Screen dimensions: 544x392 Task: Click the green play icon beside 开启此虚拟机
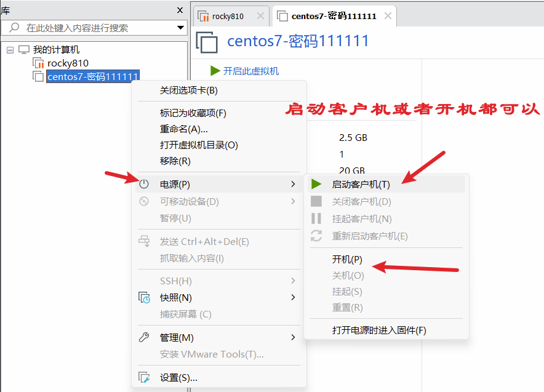[x=215, y=71]
